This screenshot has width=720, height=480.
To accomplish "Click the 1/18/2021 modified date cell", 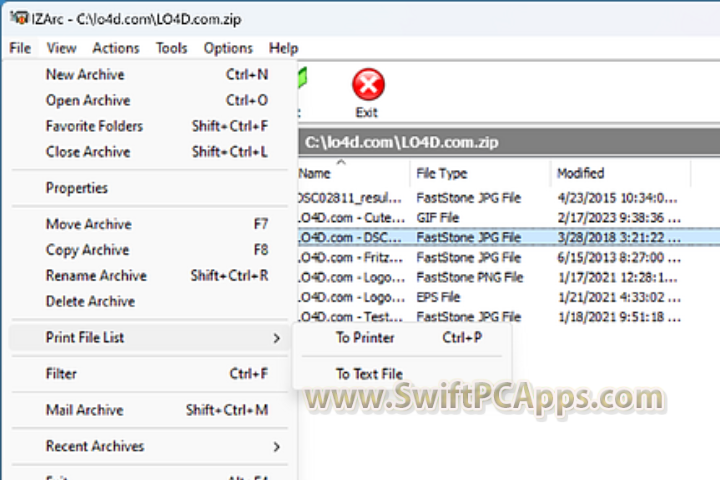I will [619, 317].
